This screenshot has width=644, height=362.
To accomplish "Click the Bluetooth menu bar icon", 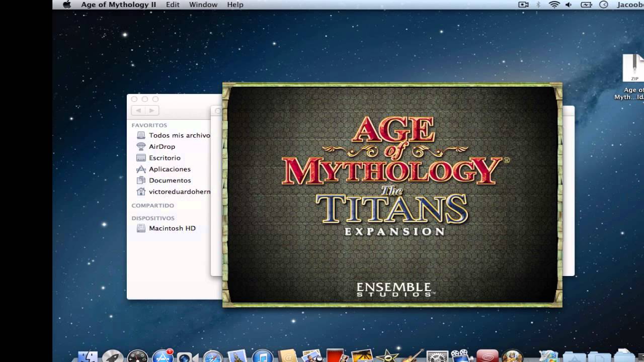I will point(538,5).
